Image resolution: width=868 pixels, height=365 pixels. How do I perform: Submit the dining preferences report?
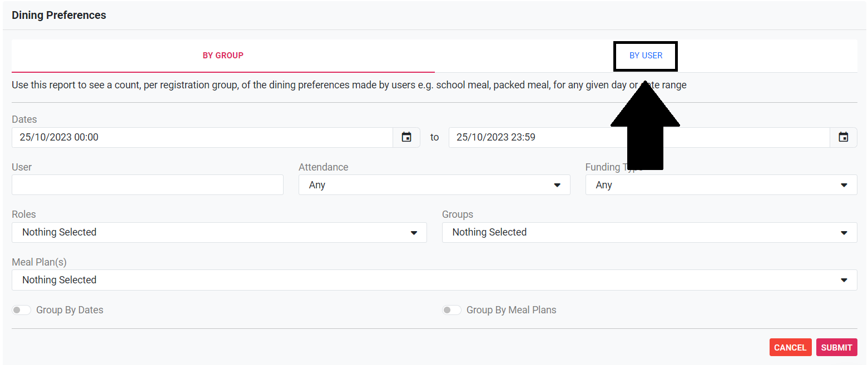836,347
